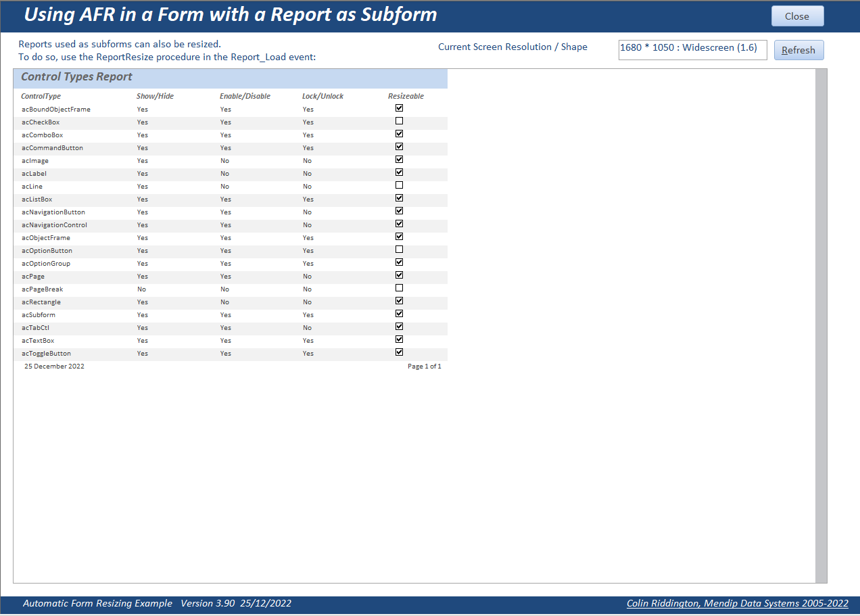This screenshot has width=860, height=616.
Task: Click the form heading Using AFR in a Form
Action: [231, 14]
